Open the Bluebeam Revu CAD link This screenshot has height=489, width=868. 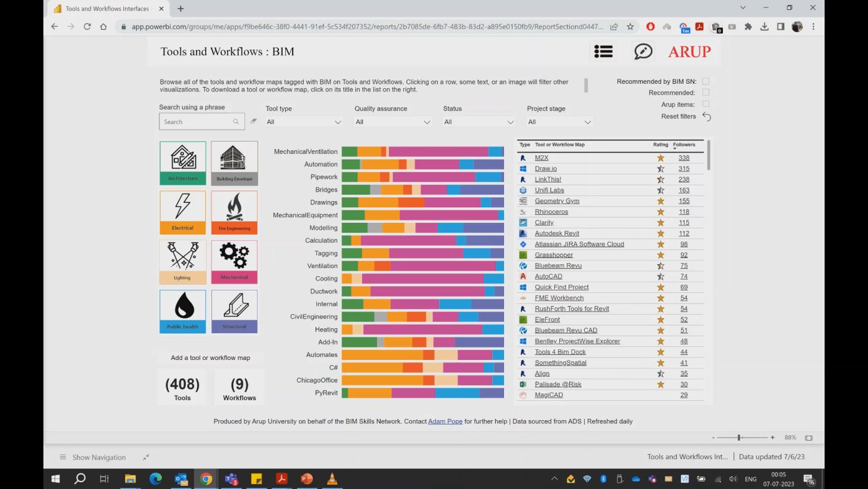click(x=566, y=330)
